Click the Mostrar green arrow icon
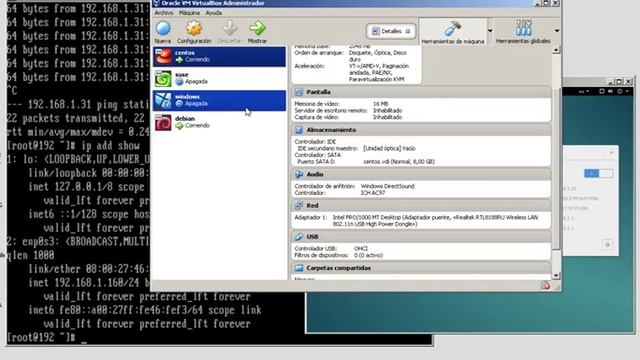 [257, 29]
